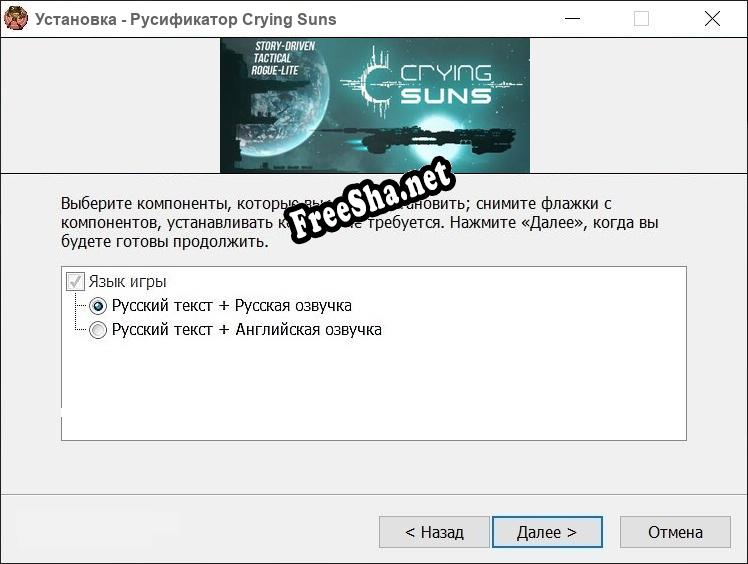Viewport: 748px width, 564px height.
Task: Toggle the Язык игры checkbox
Action: pos(75,282)
